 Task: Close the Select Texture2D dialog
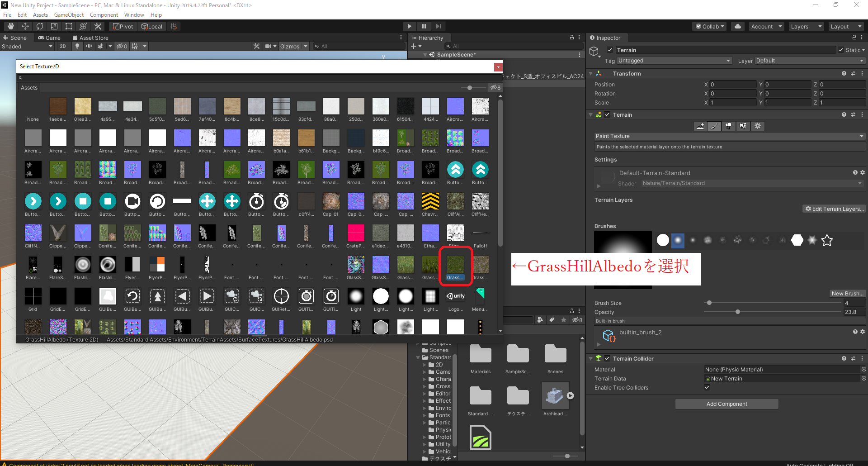(498, 67)
